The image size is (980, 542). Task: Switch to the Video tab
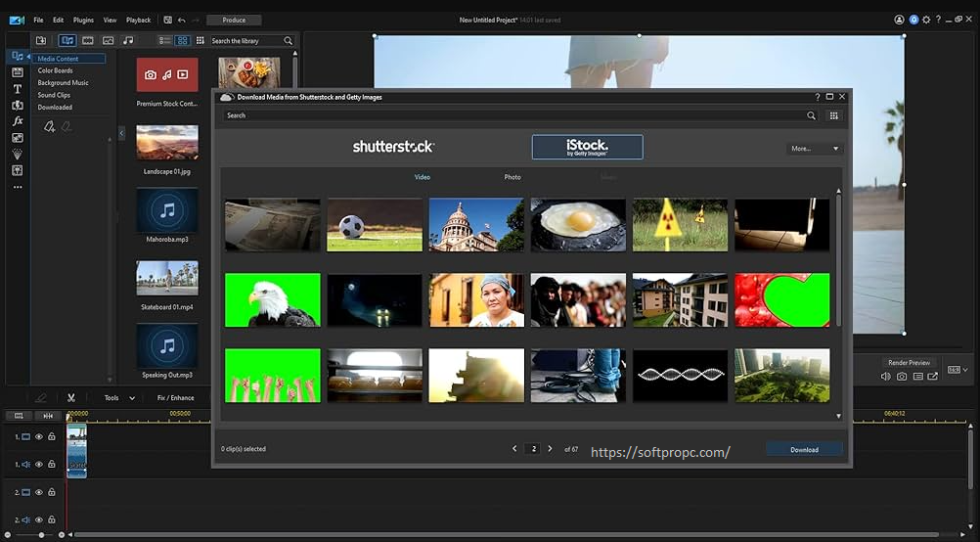[x=423, y=177]
